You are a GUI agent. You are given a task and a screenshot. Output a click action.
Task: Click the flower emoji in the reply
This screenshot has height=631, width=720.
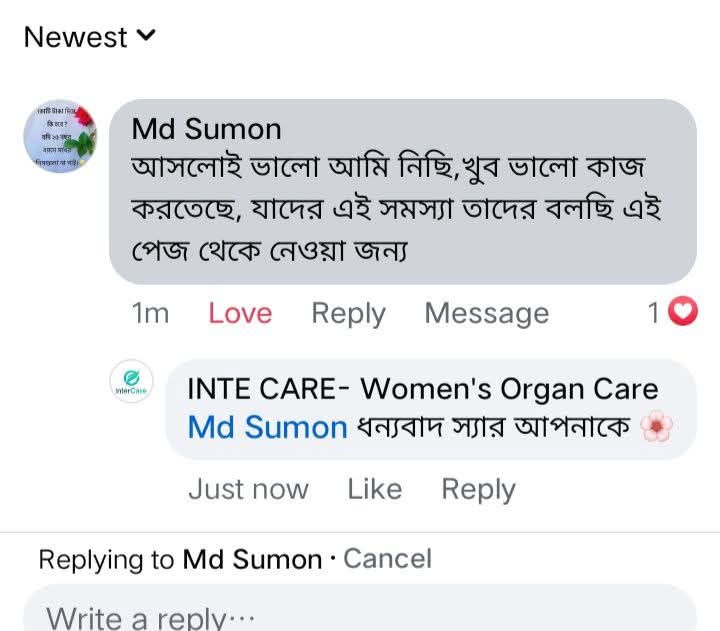[x=656, y=428]
